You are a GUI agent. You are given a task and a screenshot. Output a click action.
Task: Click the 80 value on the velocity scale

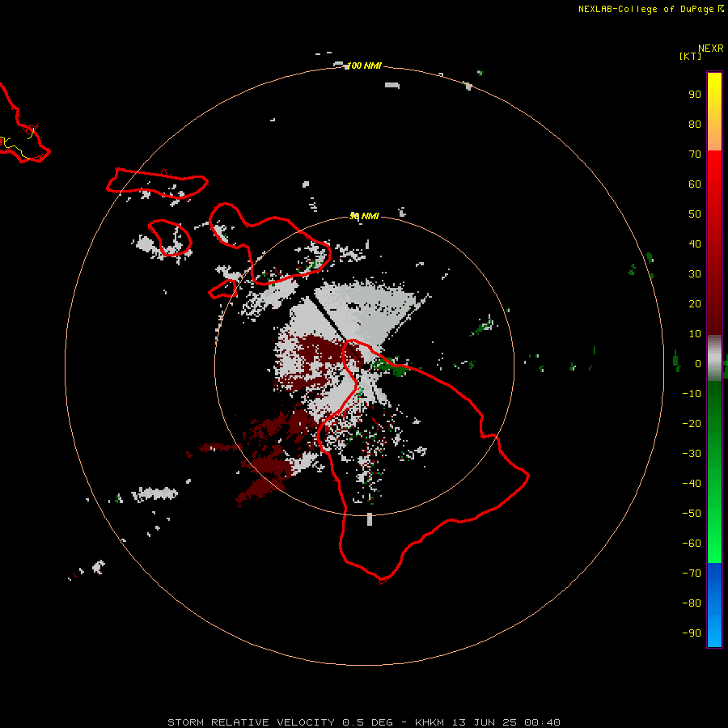pos(695,125)
